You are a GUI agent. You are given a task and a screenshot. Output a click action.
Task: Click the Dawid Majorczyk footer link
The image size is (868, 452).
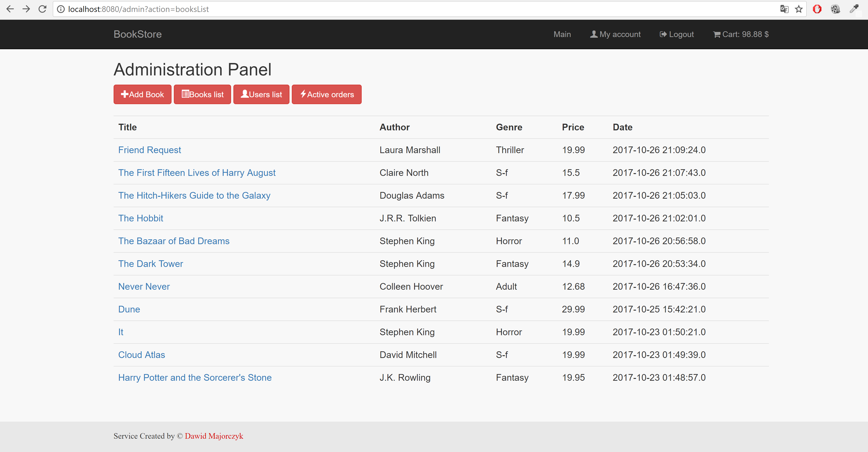214,436
